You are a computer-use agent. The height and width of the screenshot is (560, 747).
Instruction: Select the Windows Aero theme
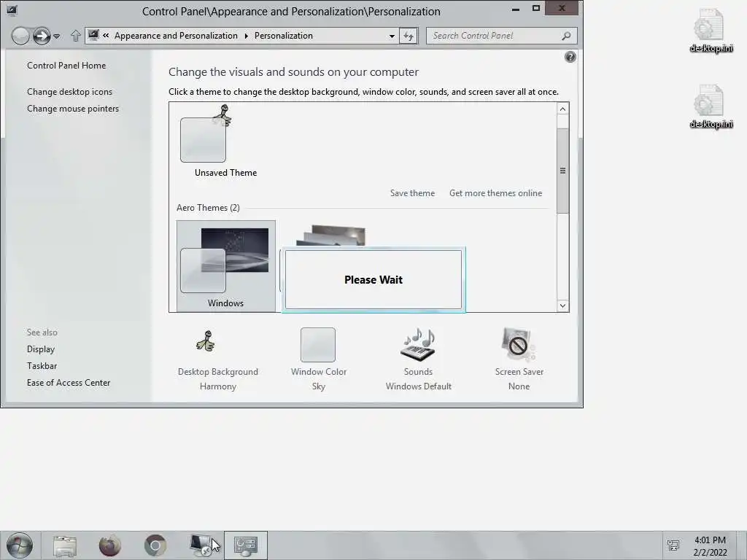[x=226, y=266]
